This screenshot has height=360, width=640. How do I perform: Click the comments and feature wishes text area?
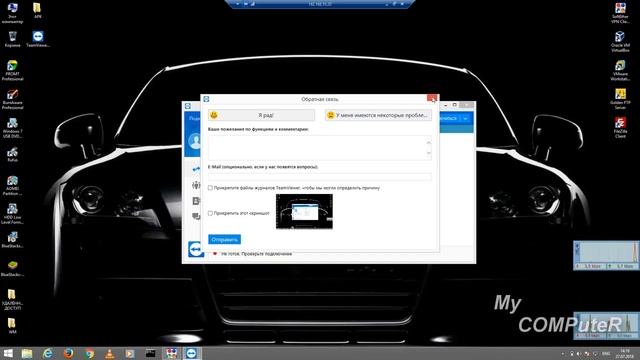click(x=320, y=147)
